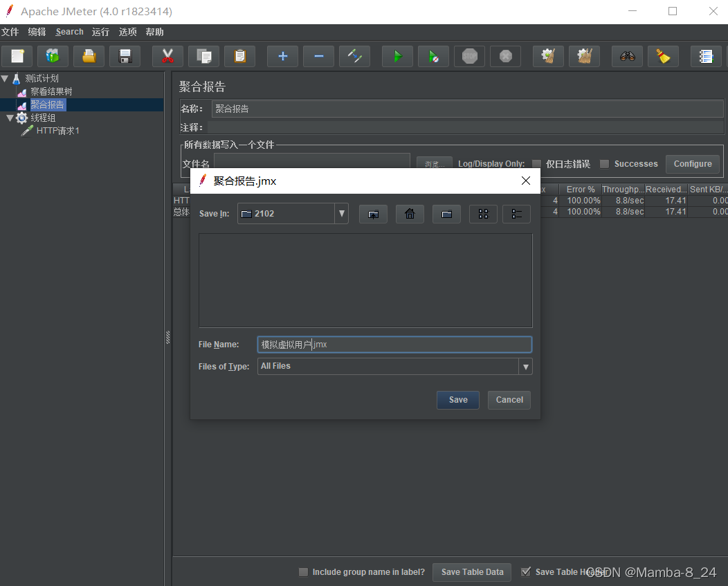Click the Save Table Data button
Screen dimensions: 728x586
coord(472,572)
